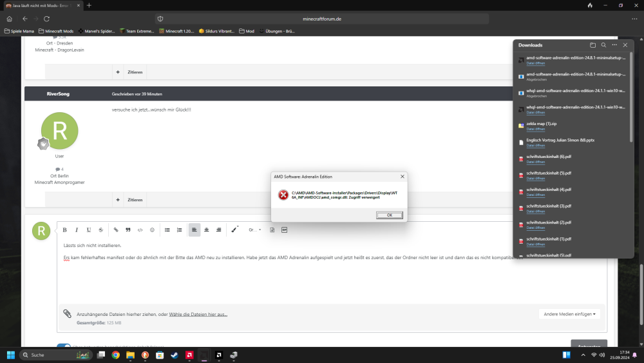
Task: Open the 'Sildurs Vibrant...' bookmark
Action: [x=216, y=31]
